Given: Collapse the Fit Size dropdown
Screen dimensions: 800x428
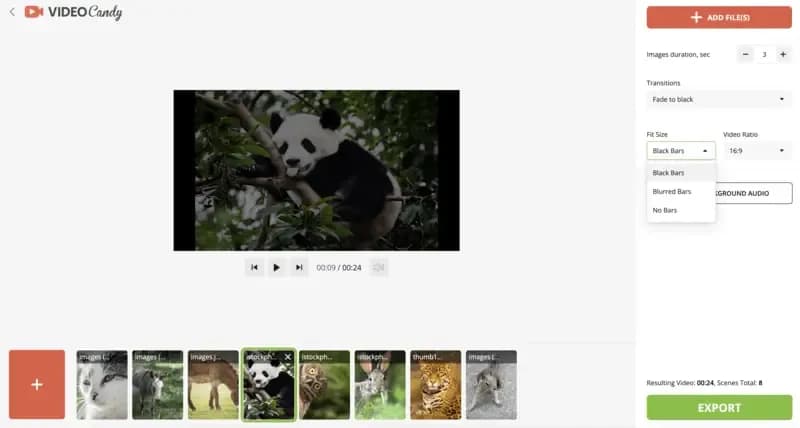Looking at the screenshot, I should coord(680,151).
